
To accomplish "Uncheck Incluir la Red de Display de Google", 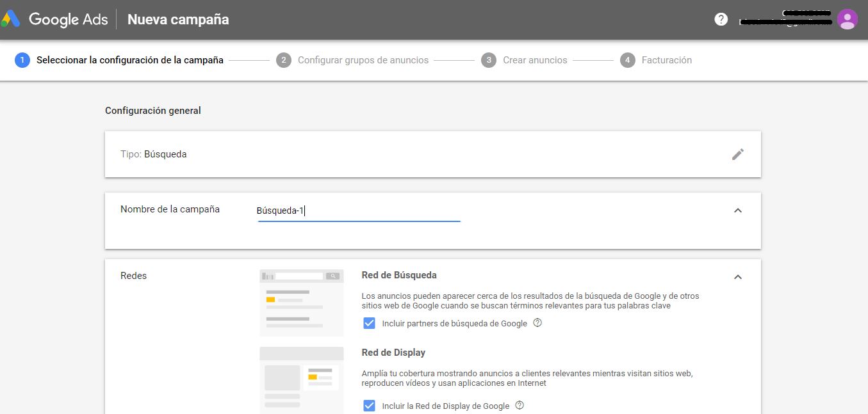I will (369, 406).
